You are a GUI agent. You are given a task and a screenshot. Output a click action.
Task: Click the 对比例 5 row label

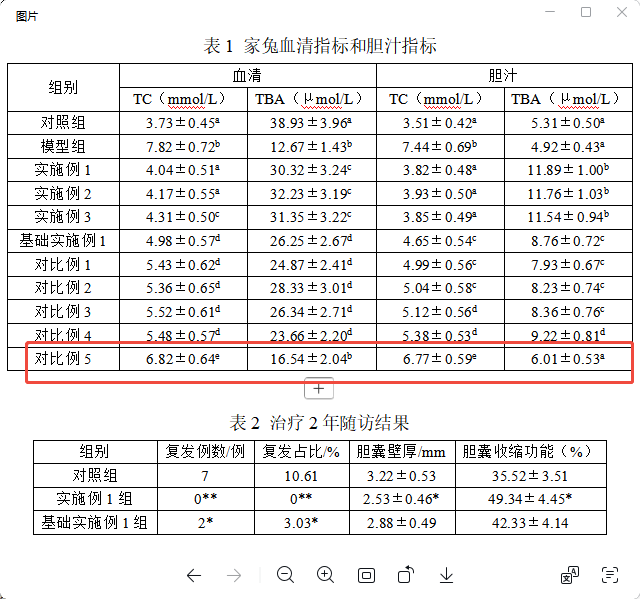(x=63, y=359)
